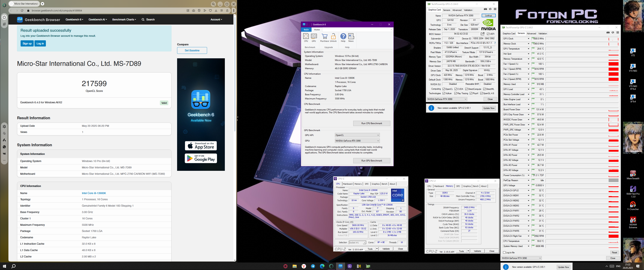Toggle Vulkan checkbox in GPU-Z

[x=444, y=93]
